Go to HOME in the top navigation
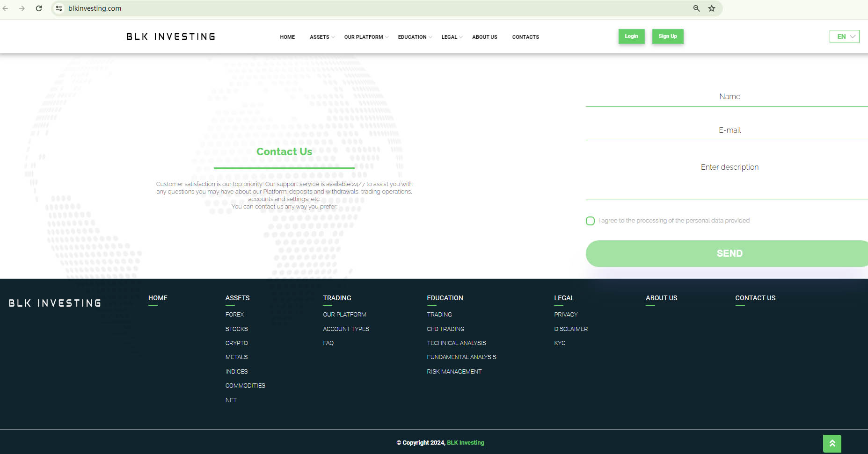Image resolution: width=868 pixels, height=454 pixels. (x=287, y=37)
